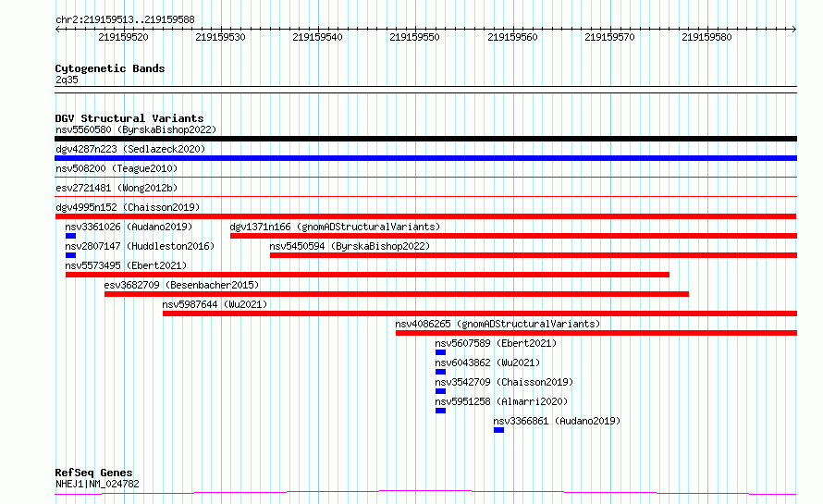Select dgv4995n152 (Chaisson2019) label

coord(128,207)
